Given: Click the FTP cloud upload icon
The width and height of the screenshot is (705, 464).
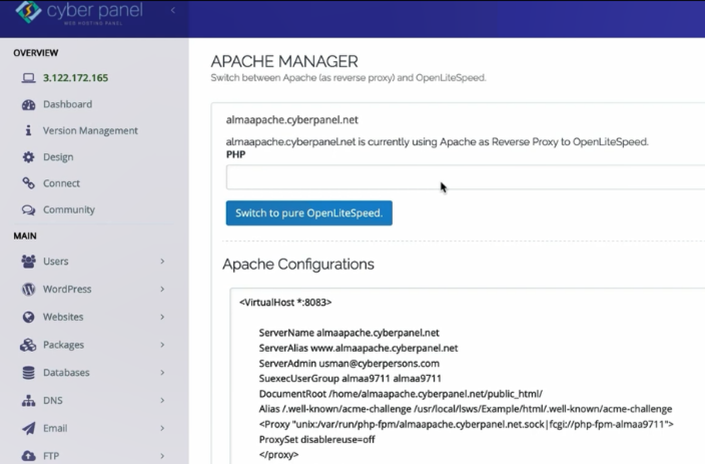Looking at the screenshot, I should coord(28,456).
